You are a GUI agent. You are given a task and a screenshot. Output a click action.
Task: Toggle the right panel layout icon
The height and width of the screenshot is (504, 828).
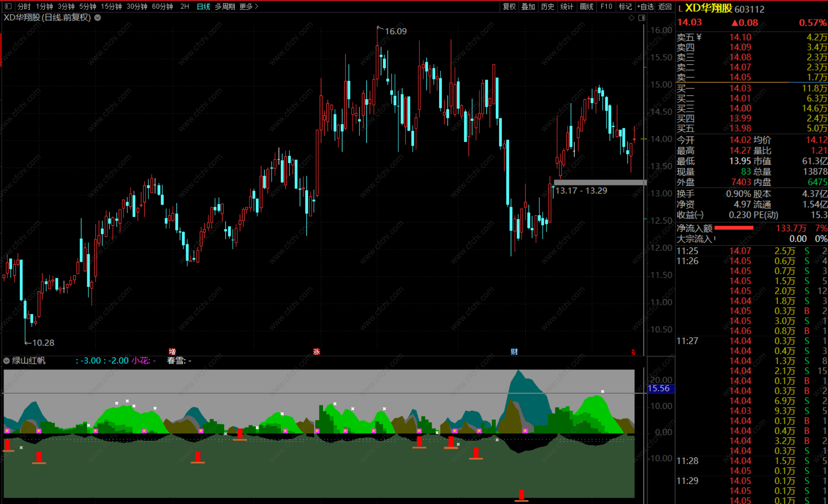pyautogui.click(x=641, y=18)
